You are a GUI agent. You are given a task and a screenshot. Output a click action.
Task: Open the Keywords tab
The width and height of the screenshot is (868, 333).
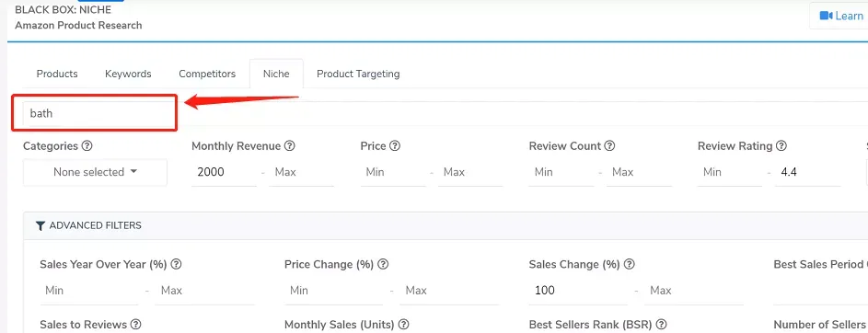click(128, 74)
